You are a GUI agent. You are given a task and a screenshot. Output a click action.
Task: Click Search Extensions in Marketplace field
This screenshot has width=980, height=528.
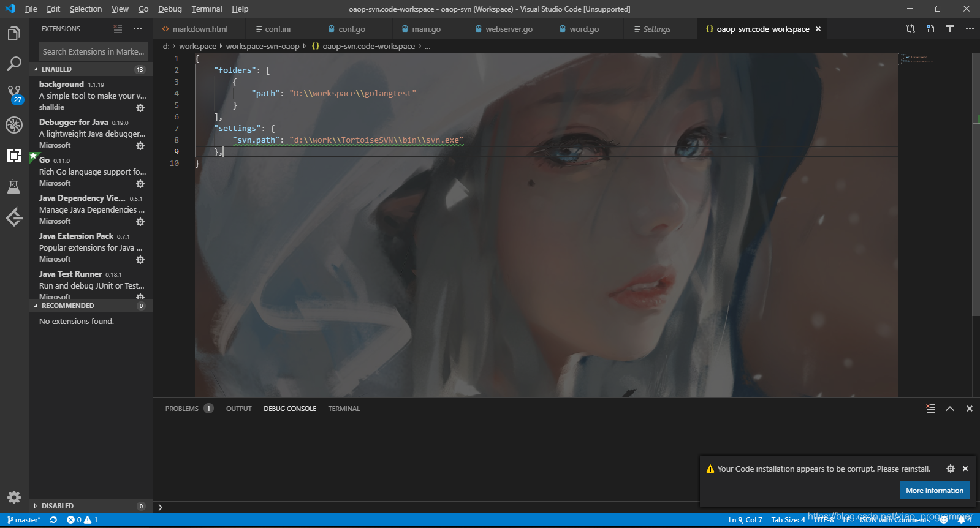93,51
